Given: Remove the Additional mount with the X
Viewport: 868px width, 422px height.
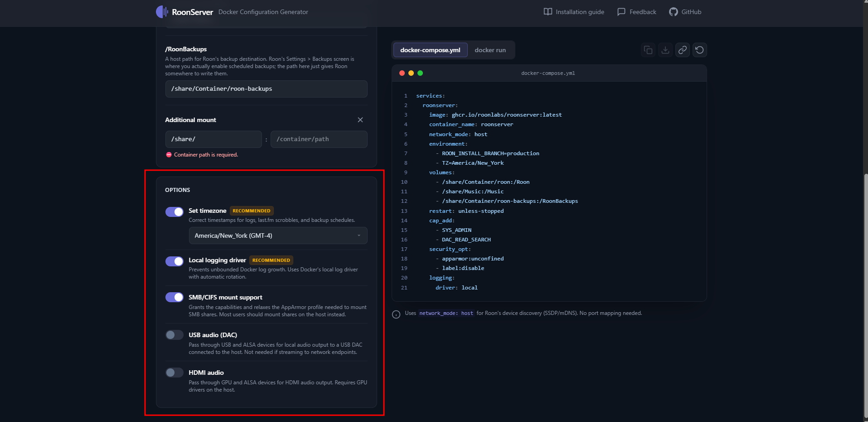Looking at the screenshot, I should 360,120.
